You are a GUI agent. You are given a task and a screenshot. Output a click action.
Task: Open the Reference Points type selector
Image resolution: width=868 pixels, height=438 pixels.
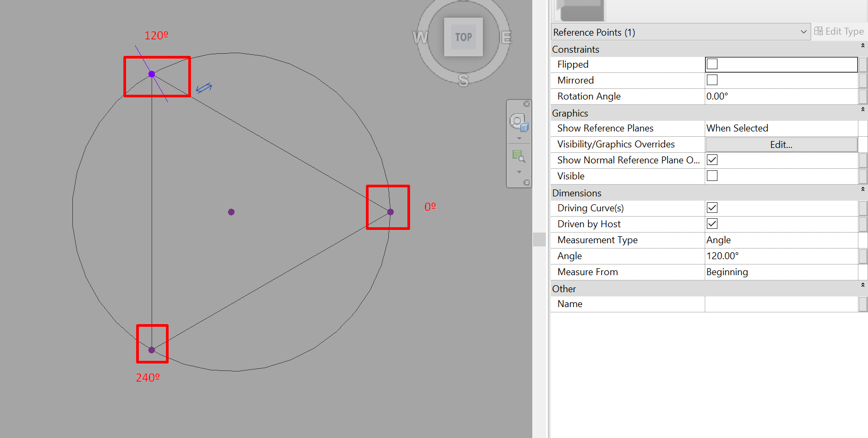(681, 32)
